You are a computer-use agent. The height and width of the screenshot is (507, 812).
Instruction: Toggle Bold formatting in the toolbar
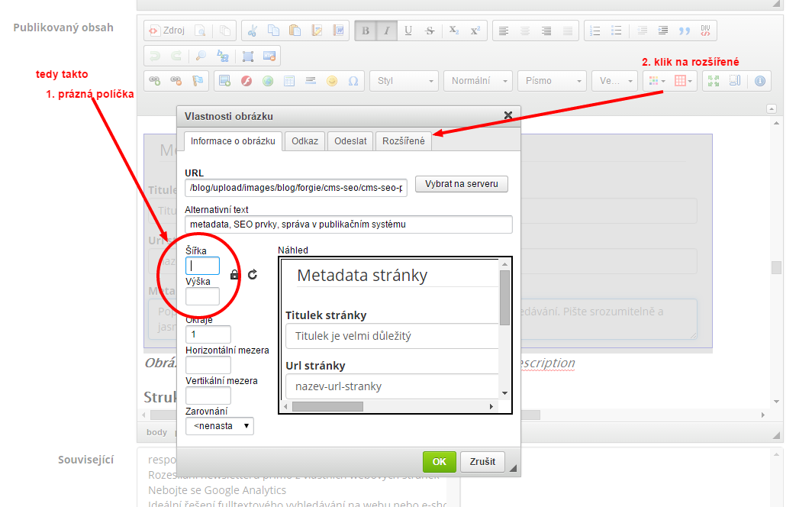pyautogui.click(x=366, y=31)
